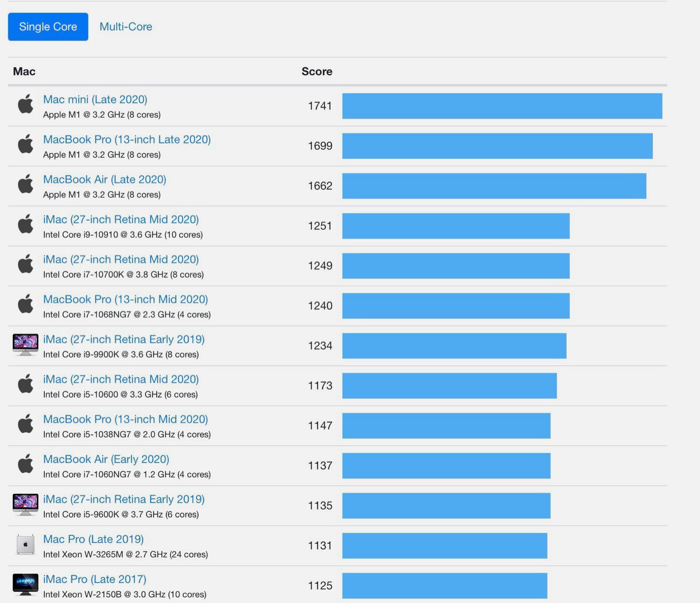Image resolution: width=700 pixels, height=603 pixels.
Task: Select the Single Core tab
Action: (x=48, y=27)
